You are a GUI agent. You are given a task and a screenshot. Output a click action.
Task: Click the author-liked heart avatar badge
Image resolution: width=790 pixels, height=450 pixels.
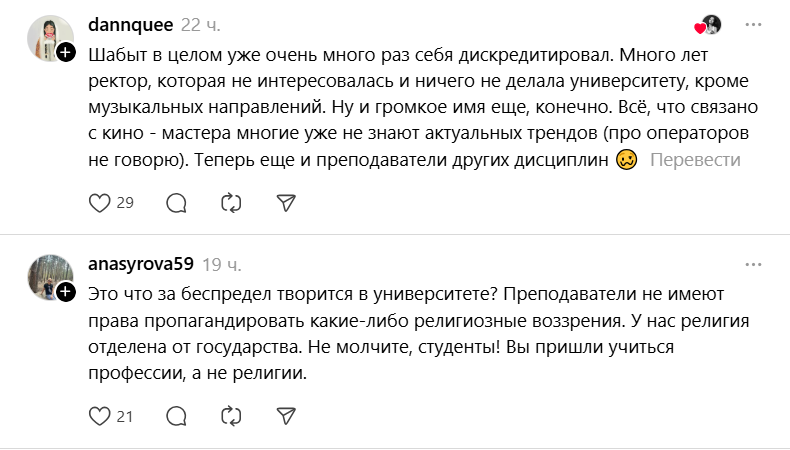point(708,25)
